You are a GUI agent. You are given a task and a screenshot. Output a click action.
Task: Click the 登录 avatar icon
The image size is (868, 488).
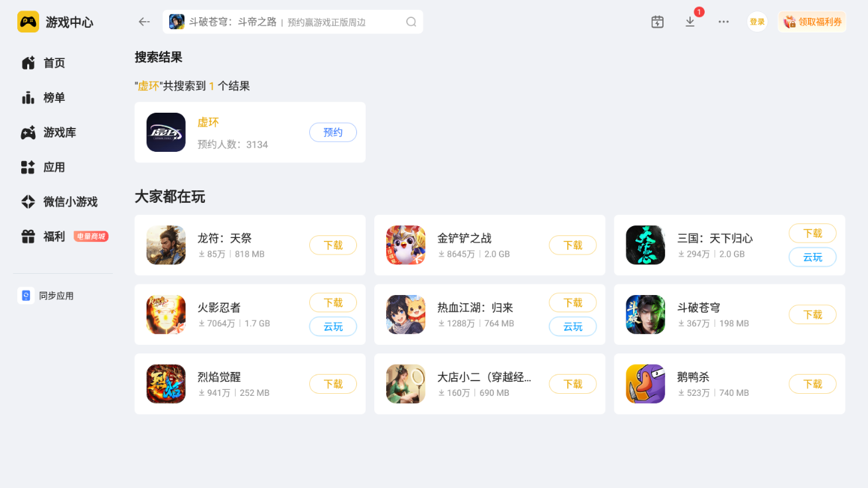click(757, 22)
